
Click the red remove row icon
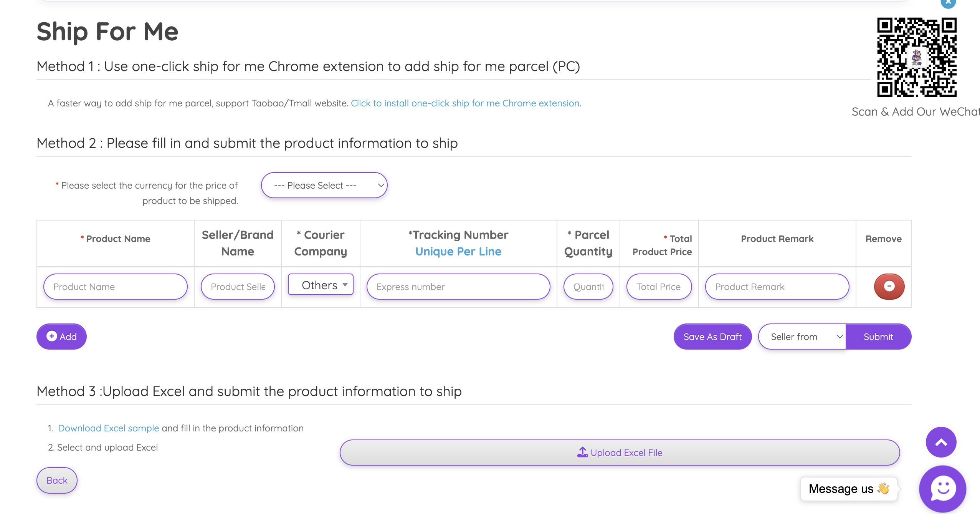click(x=889, y=286)
